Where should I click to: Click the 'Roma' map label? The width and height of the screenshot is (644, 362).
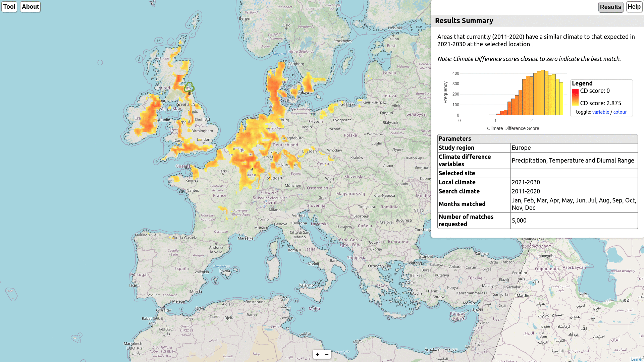pyautogui.click(x=293, y=250)
